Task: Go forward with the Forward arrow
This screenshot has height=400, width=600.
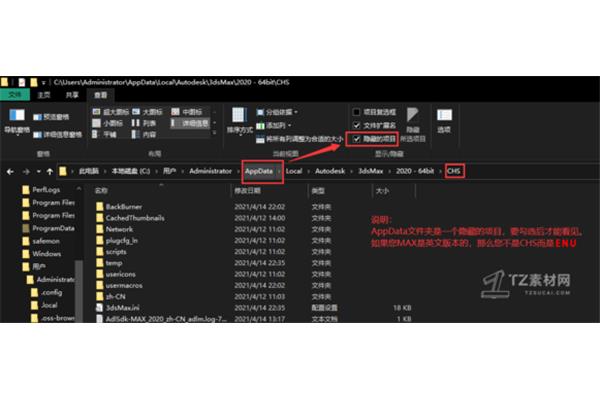Action: (x=26, y=171)
